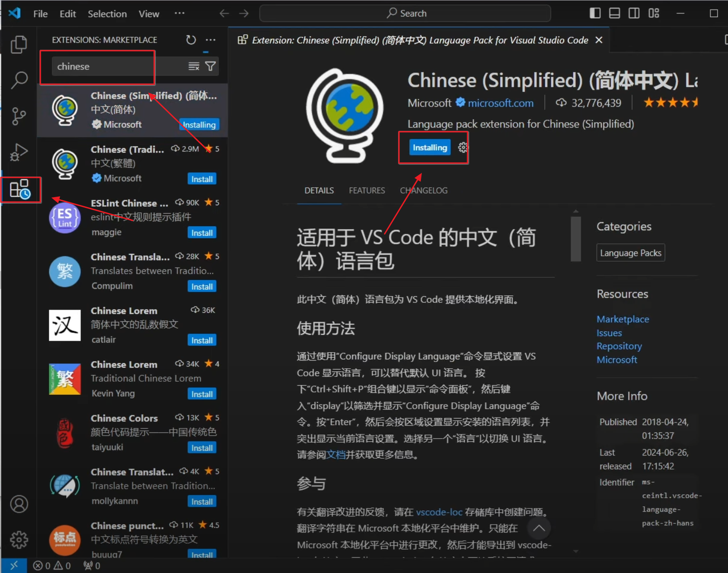728x573 pixels.
Task: Open the Explorer view in activity bar
Action: 19,44
